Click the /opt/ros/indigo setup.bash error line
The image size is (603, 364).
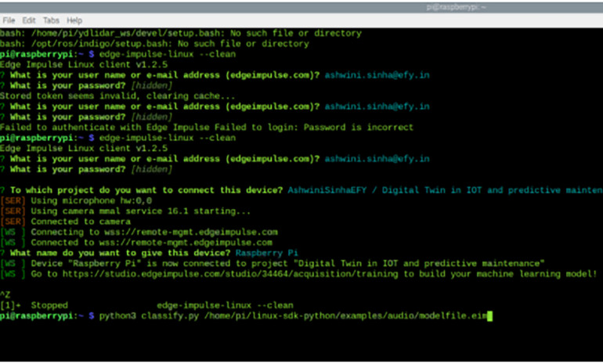154,44
